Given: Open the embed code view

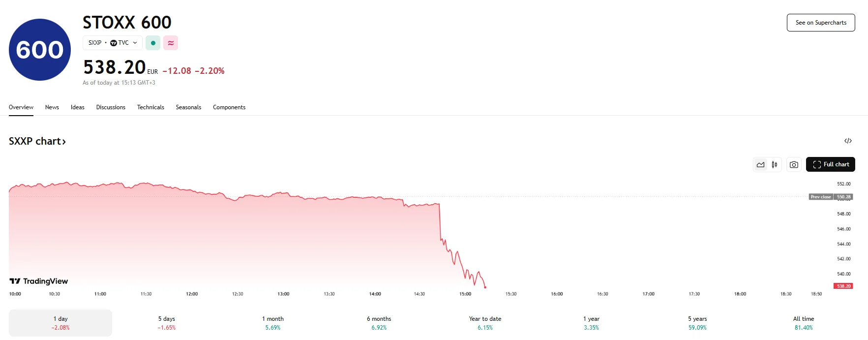Looking at the screenshot, I should coord(849,141).
